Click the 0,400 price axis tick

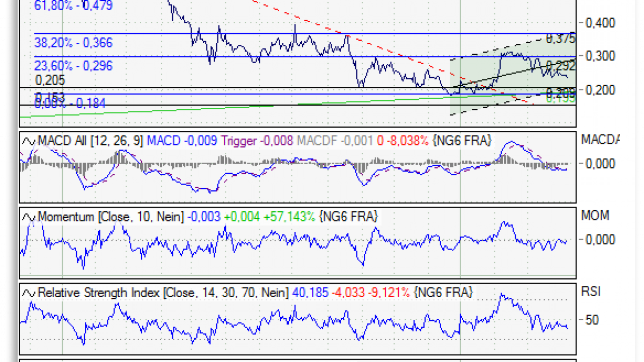click(600, 23)
